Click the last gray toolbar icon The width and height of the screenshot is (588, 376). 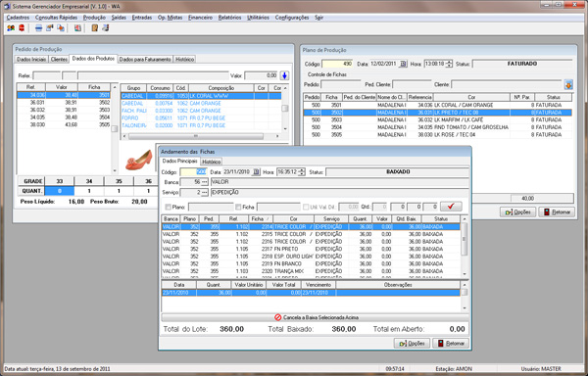106,28
